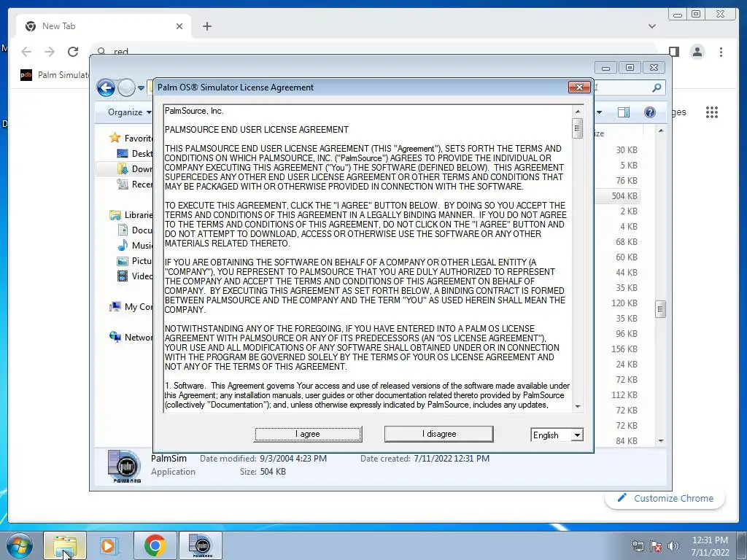The image size is (747, 560).
Task: Open Action Center flag tray icon
Action: (x=656, y=546)
